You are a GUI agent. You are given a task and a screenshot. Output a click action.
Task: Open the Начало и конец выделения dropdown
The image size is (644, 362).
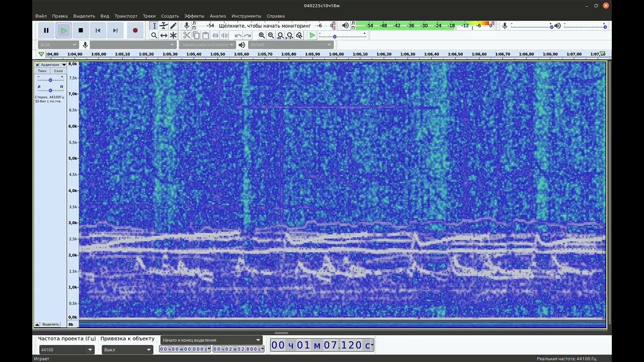coord(211,340)
